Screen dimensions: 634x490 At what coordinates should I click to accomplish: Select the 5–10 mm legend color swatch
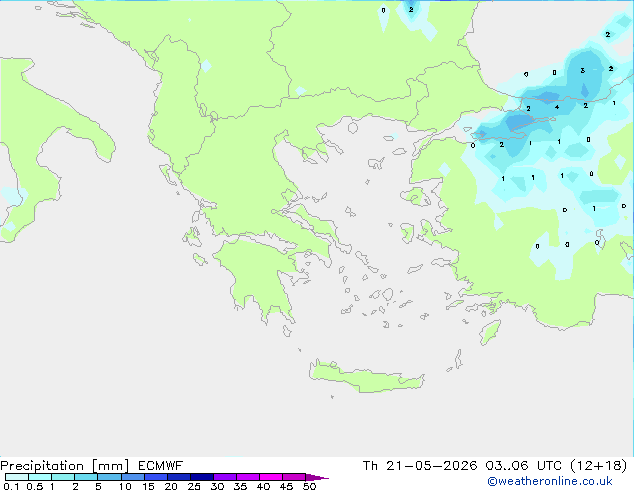click(109, 477)
